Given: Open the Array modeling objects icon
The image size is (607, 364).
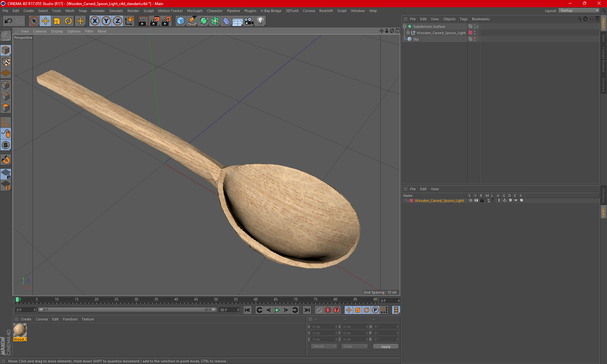Looking at the screenshot, I should tap(215, 21).
